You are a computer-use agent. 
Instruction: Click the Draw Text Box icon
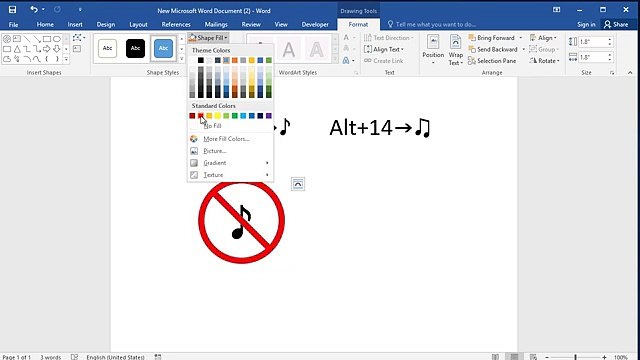tap(77, 49)
